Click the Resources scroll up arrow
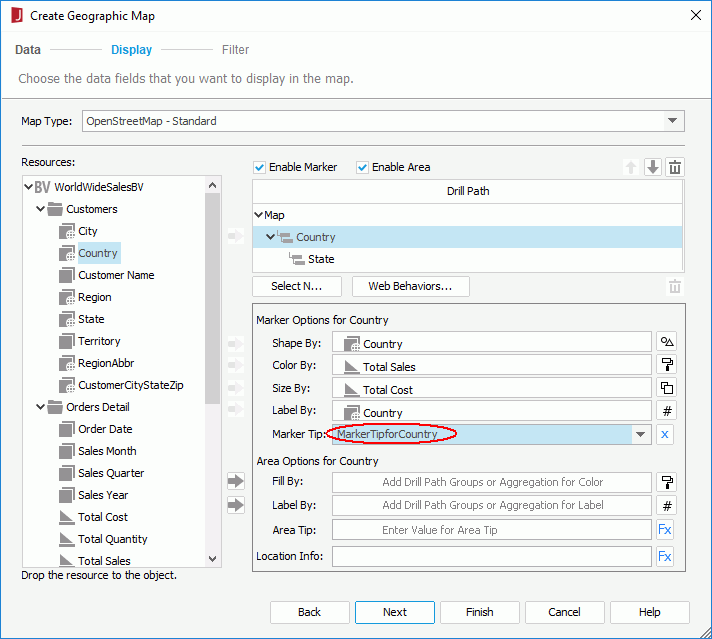This screenshot has height=639, width=712. 213,185
